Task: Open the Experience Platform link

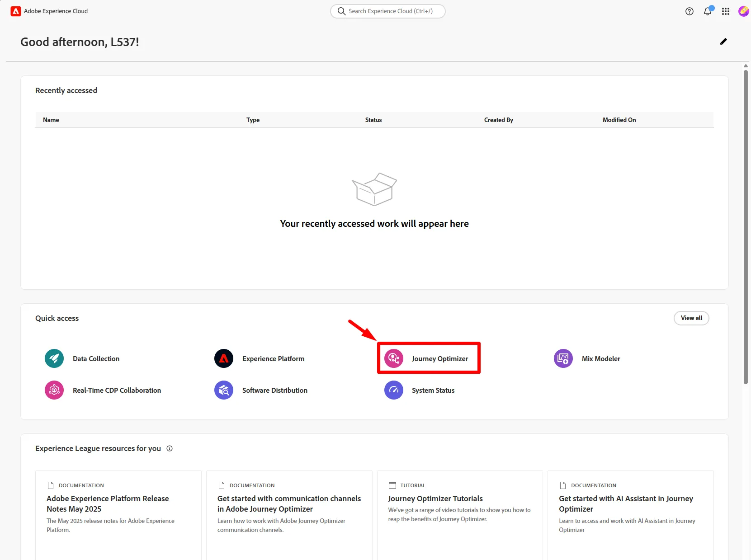Action: [274, 358]
